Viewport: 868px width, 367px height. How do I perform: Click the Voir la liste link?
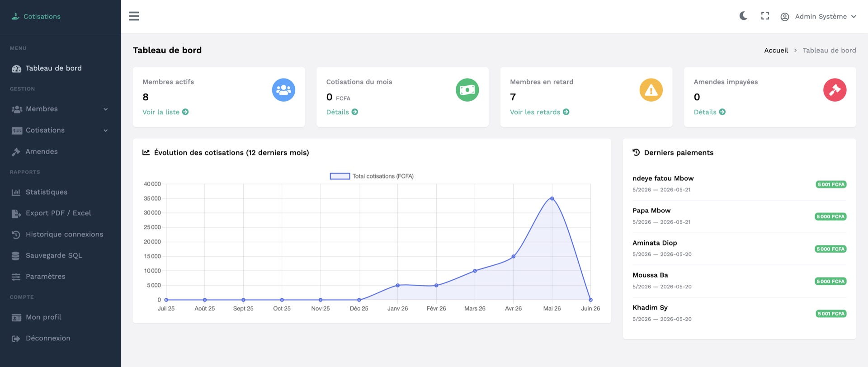tap(165, 112)
